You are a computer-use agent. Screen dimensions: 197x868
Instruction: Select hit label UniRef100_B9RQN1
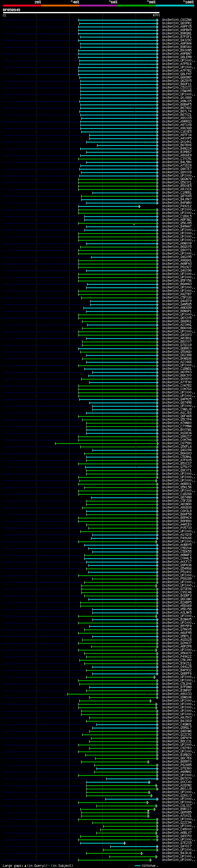point(177,33)
